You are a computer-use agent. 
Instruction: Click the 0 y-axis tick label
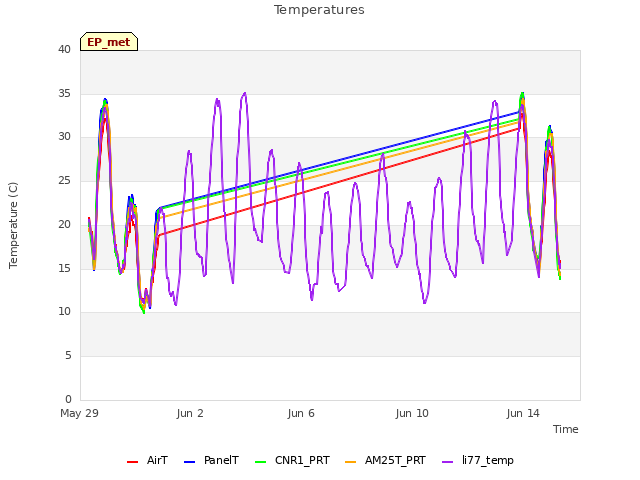68,399
